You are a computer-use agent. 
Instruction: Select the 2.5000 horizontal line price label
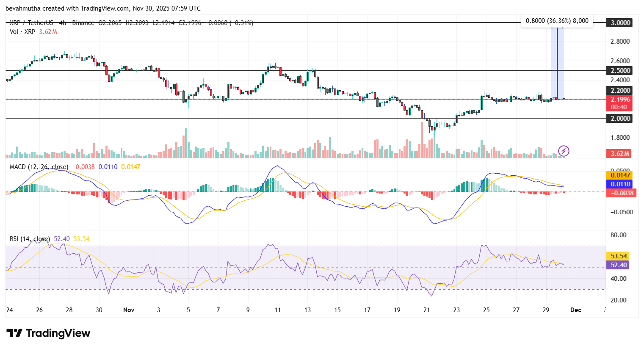(620, 71)
